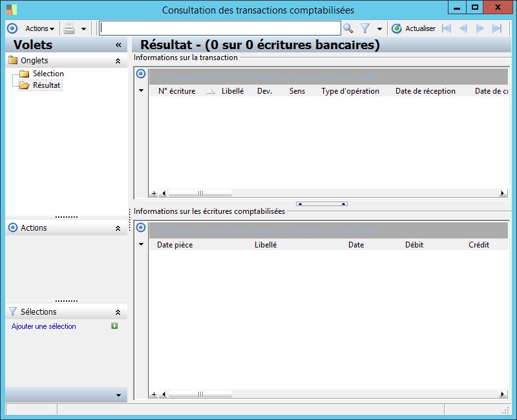
Task: Collapse the Sélections section
Action: (x=118, y=312)
